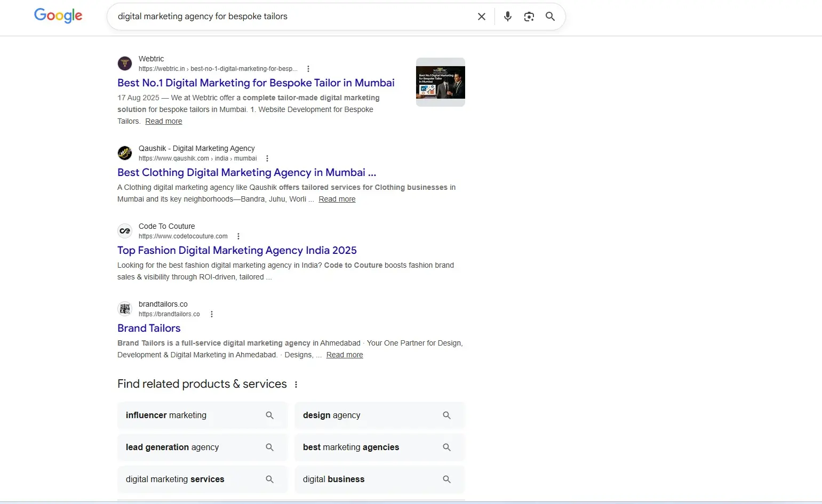Open Google Lens image search

point(529,17)
